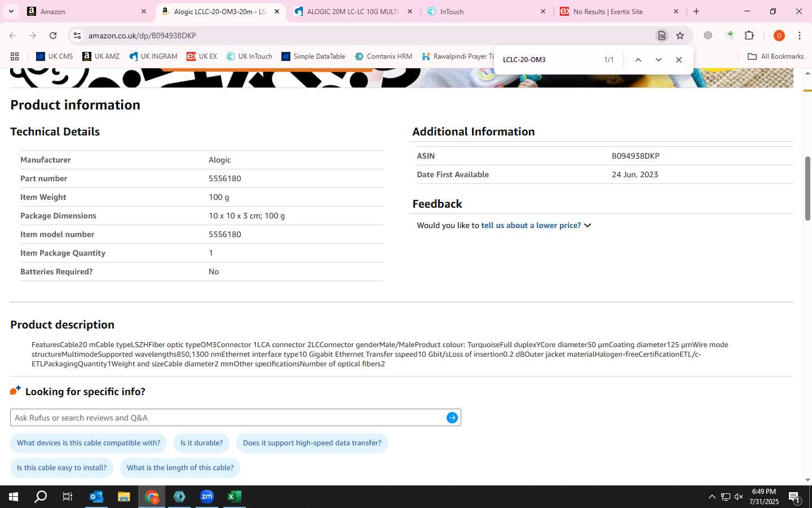Open UK CMS bookmark
Screen dimensions: 812x508
55,56
